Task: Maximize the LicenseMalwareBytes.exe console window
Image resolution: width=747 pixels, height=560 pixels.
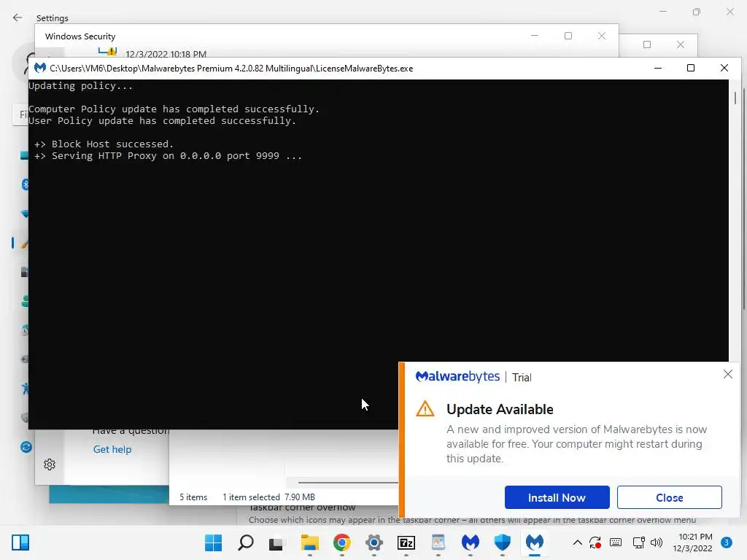Action: point(691,68)
